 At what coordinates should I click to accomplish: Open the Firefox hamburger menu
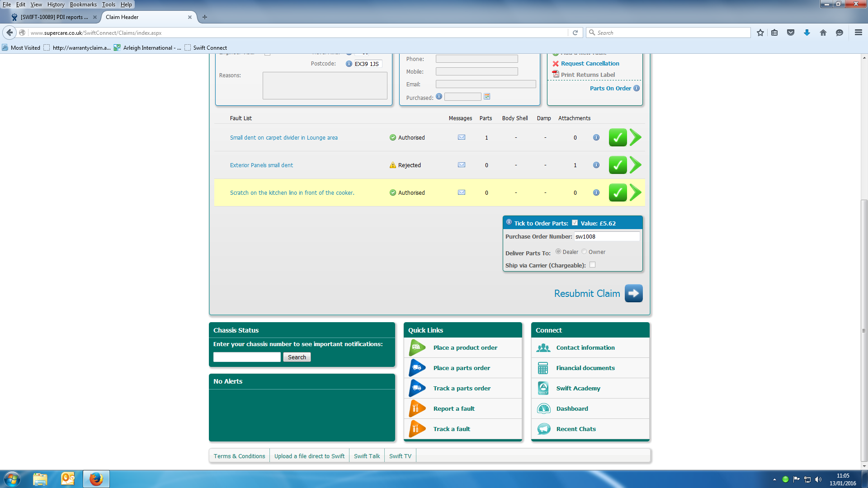tap(858, 33)
